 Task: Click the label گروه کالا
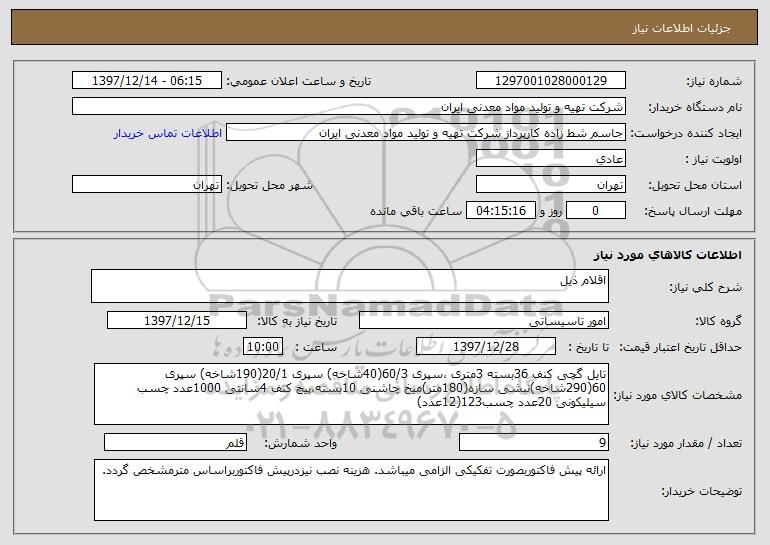[x=718, y=321]
